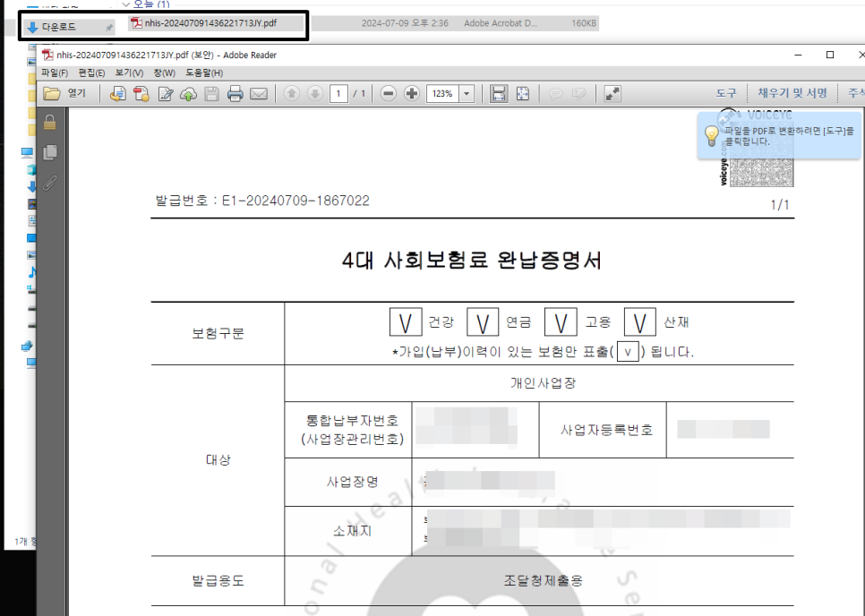Show the Page Thumbnails panel

49,152
